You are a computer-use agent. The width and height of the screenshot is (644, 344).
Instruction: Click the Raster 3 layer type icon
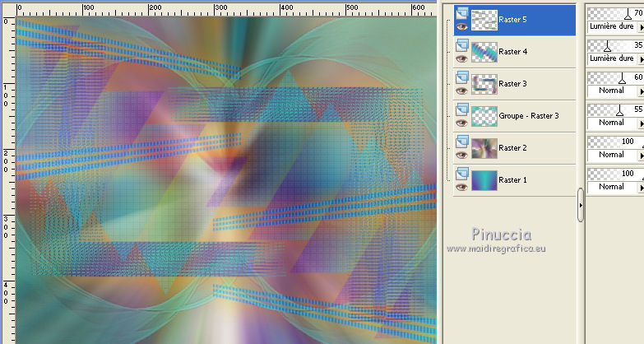(462, 77)
